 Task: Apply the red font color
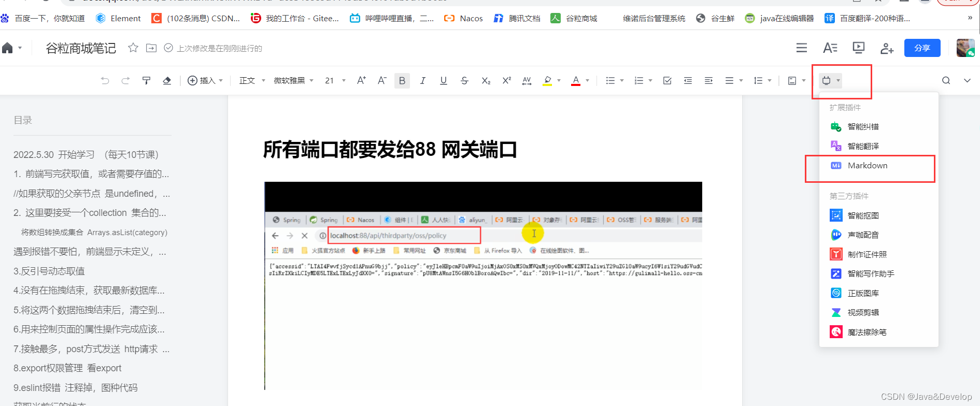(576, 80)
